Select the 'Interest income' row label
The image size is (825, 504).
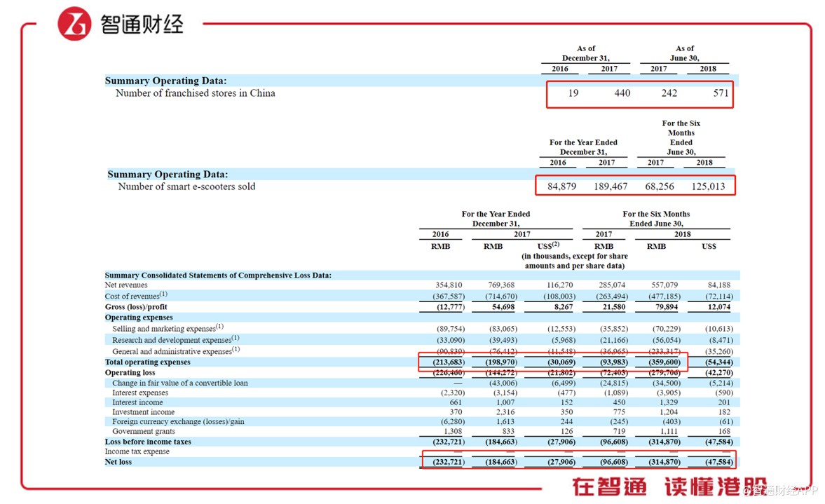[137, 402]
